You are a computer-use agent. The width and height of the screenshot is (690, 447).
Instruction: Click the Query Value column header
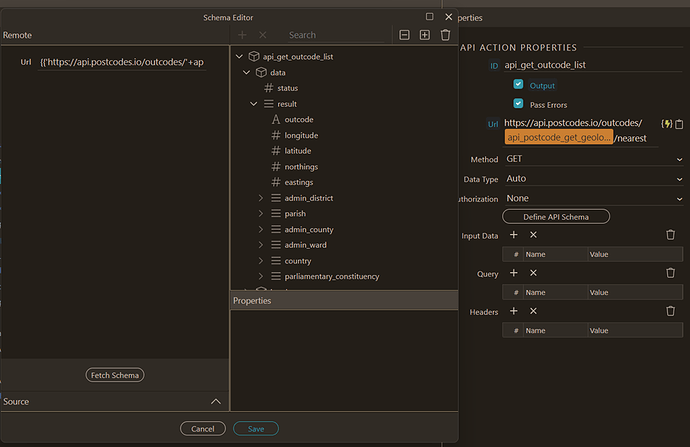[635, 293]
